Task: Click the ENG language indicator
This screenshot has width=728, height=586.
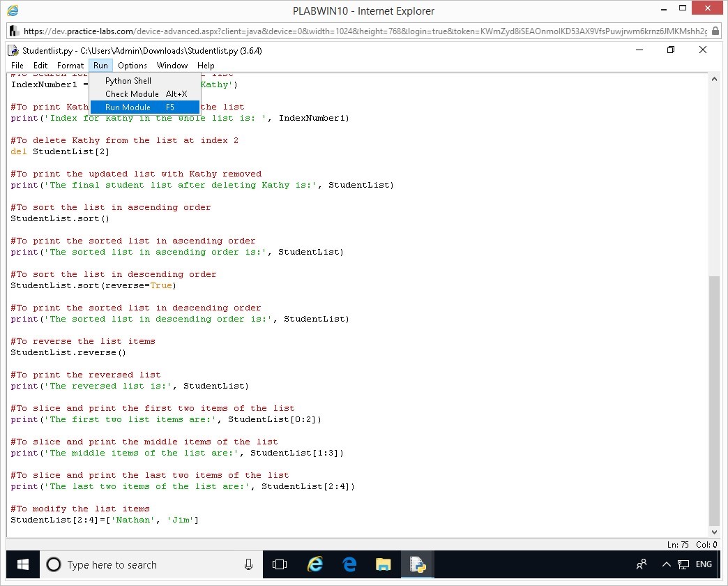Action: 704,564
